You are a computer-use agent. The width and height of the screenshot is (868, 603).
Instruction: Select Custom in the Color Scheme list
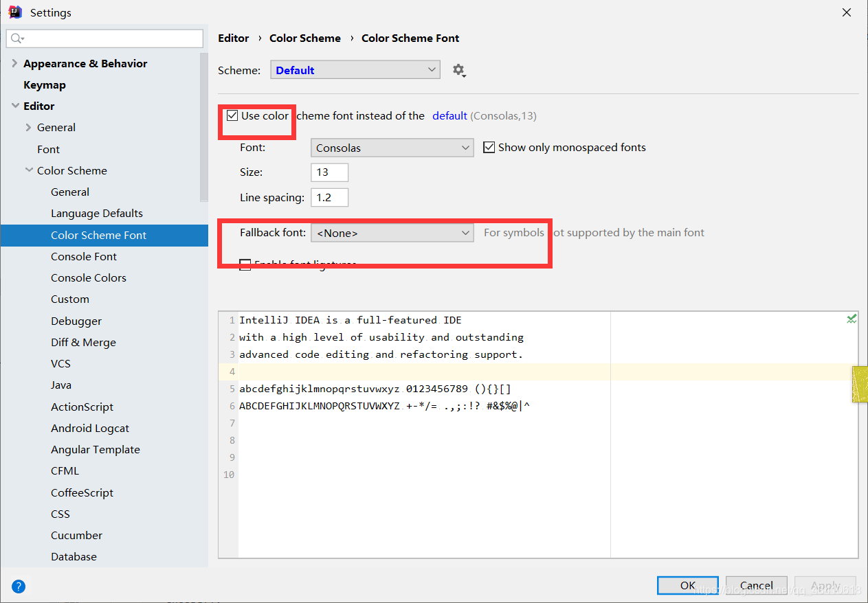(70, 299)
